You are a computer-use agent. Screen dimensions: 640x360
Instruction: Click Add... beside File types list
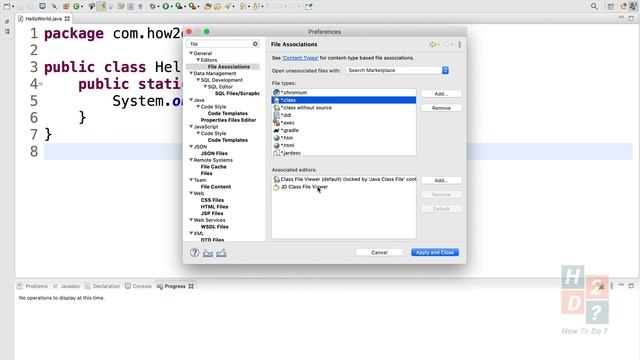(441, 93)
